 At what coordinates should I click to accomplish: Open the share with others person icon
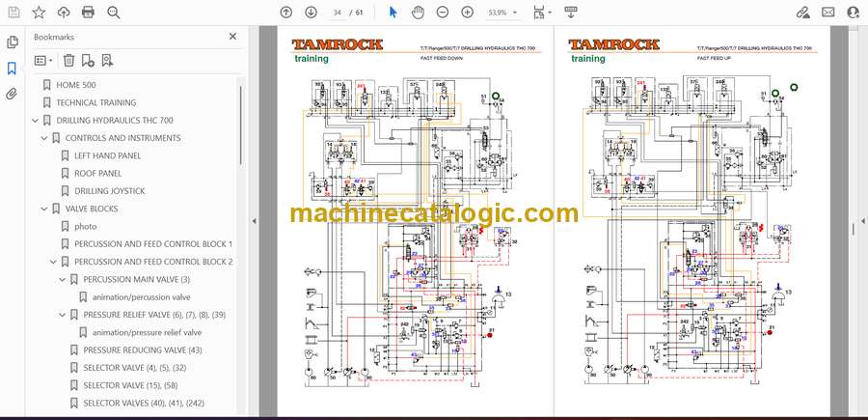pyautogui.click(x=854, y=13)
